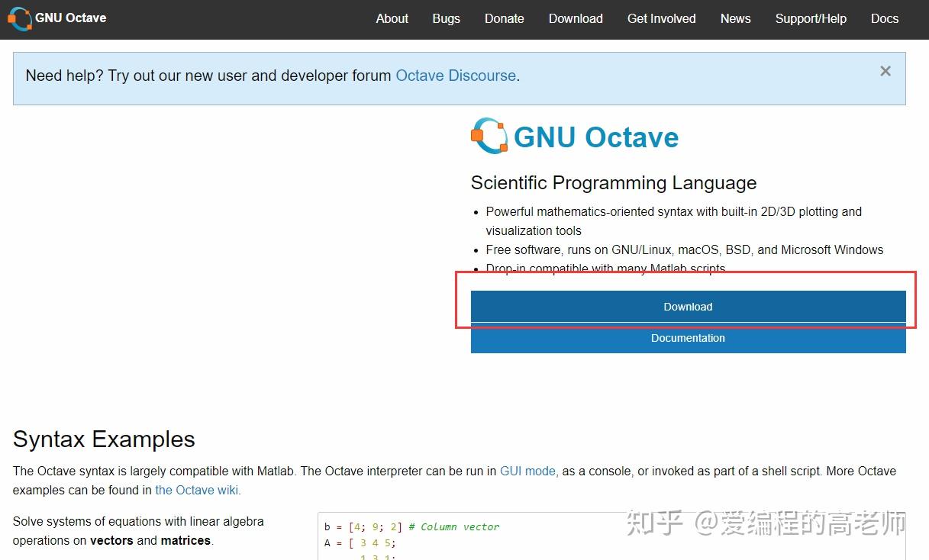Open the Download menu item

[x=576, y=18]
